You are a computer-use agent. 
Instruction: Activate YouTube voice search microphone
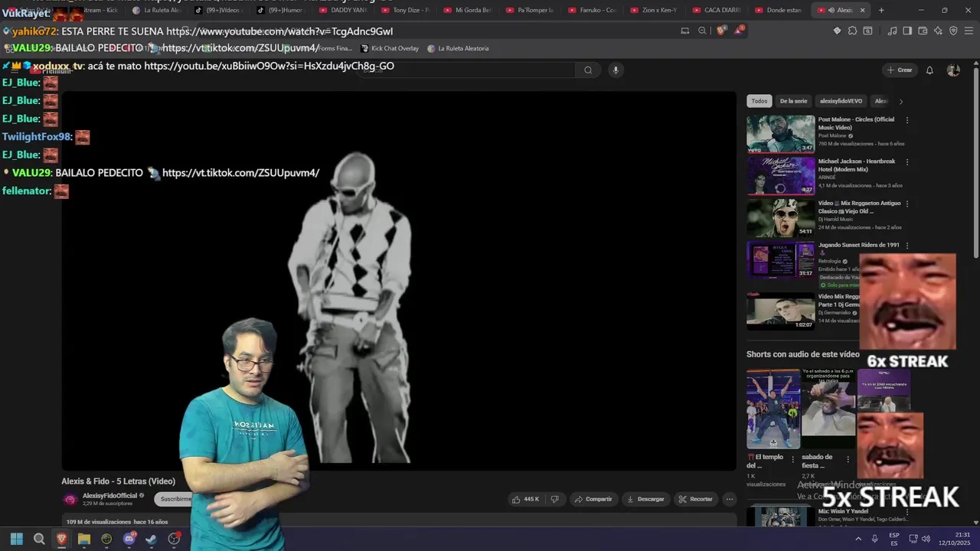615,70
